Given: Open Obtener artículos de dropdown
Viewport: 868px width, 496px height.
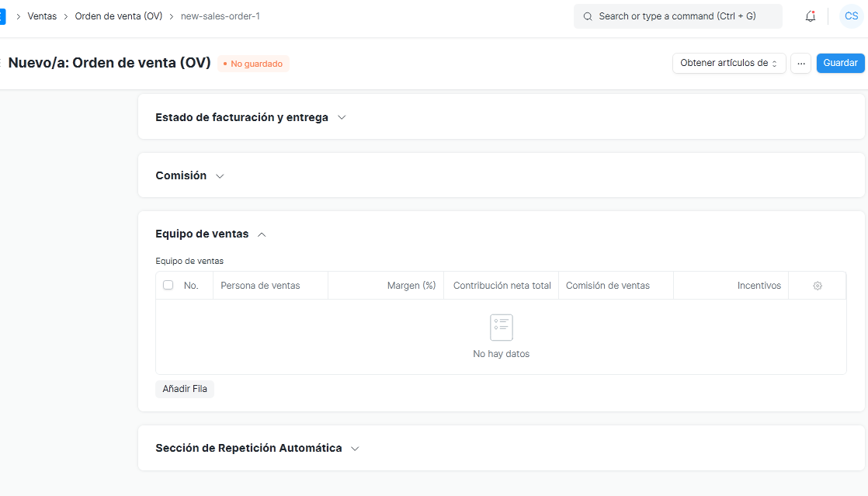Looking at the screenshot, I should 728,64.
